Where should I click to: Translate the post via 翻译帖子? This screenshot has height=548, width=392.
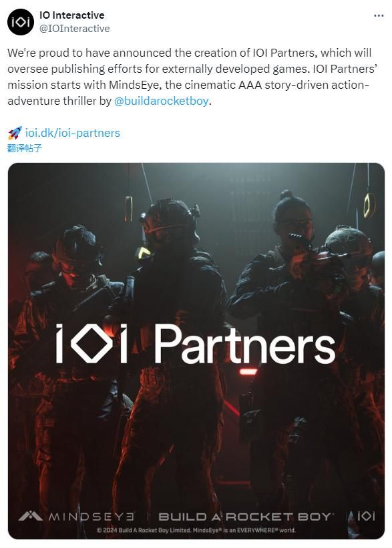(x=25, y=148)
